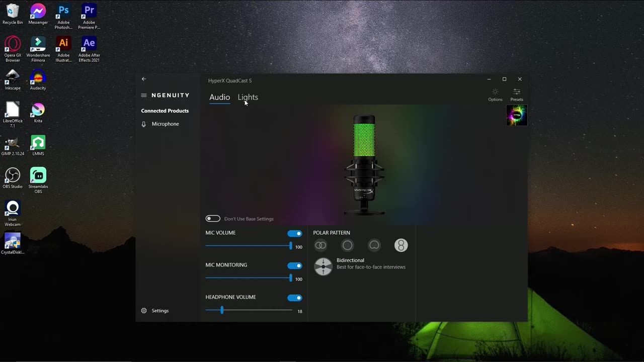Image resolution: width=644 pixels, height=362 pixels.
Task: Maximize the NGENUITY window
Action: coord(504,79)
